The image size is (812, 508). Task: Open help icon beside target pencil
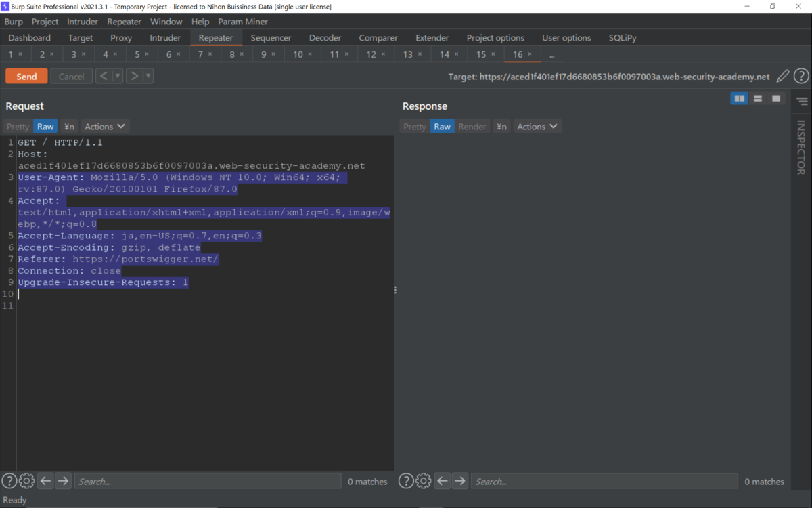pyautogui.click(x=801, y=77)
